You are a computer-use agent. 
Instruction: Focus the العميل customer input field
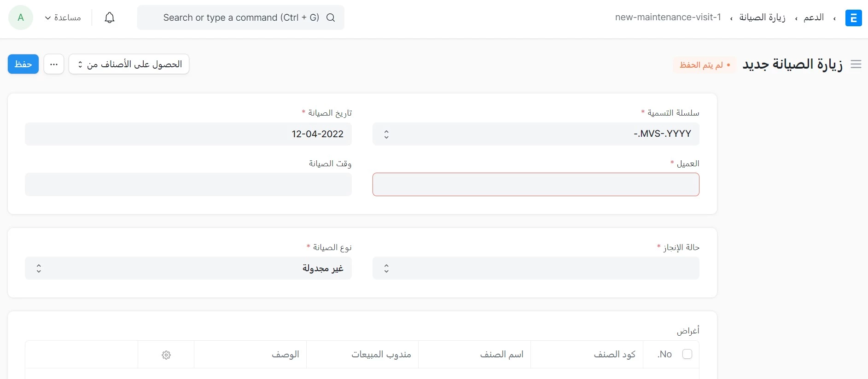[536, 184]
